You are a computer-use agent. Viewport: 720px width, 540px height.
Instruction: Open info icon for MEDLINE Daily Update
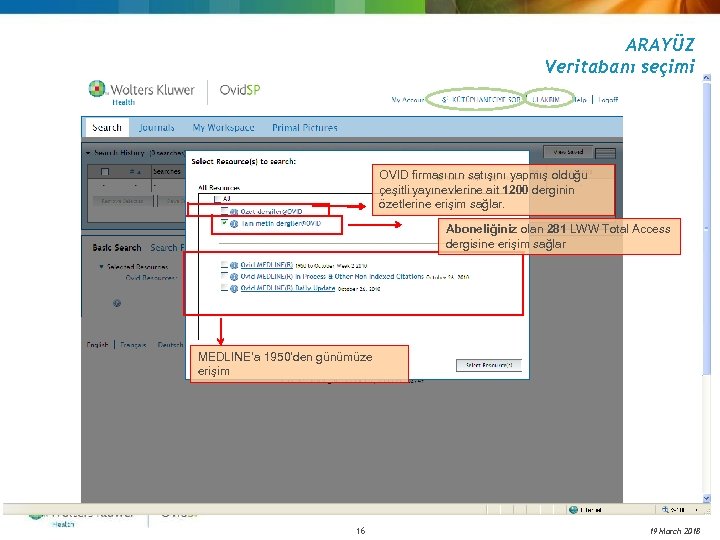pyautogui.click(x=234, y=289)
